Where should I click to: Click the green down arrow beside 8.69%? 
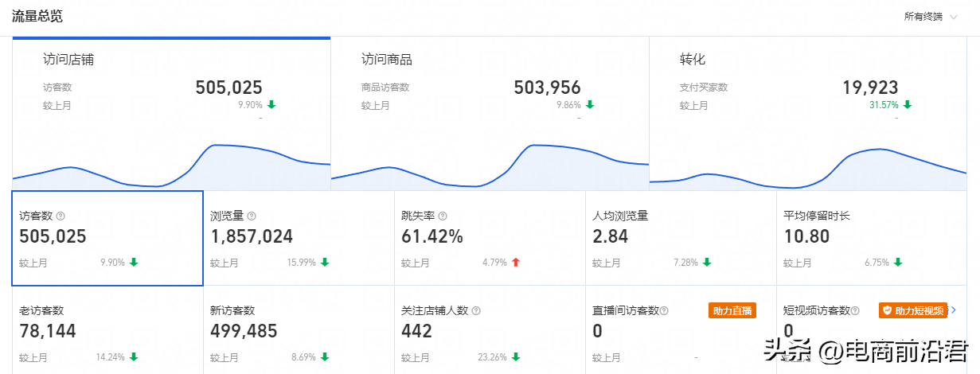pos(325,356)
